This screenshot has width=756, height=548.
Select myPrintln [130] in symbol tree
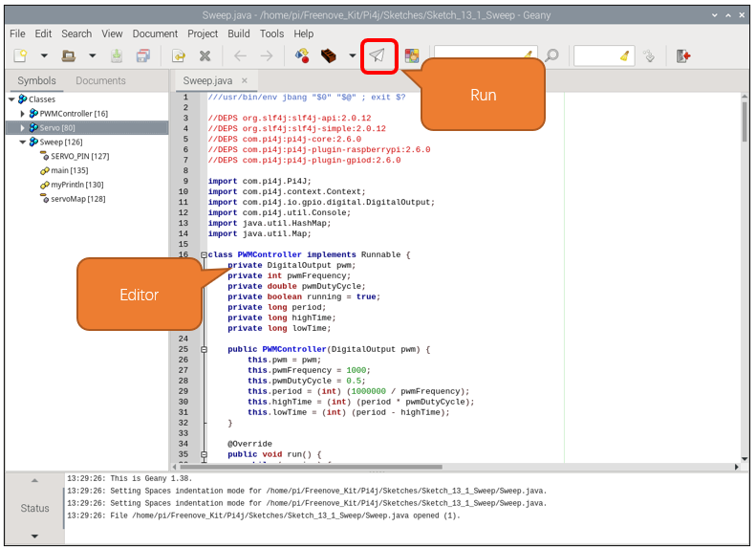77,185
